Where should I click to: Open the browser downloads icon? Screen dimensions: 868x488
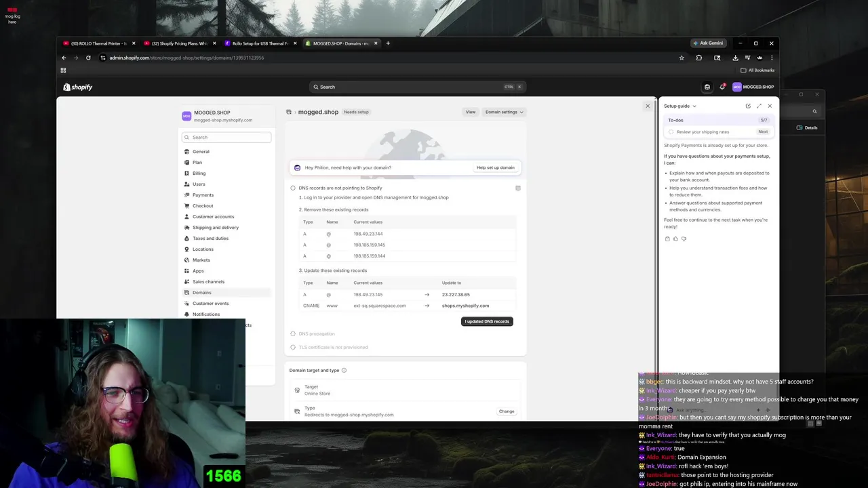coord(735,58)
